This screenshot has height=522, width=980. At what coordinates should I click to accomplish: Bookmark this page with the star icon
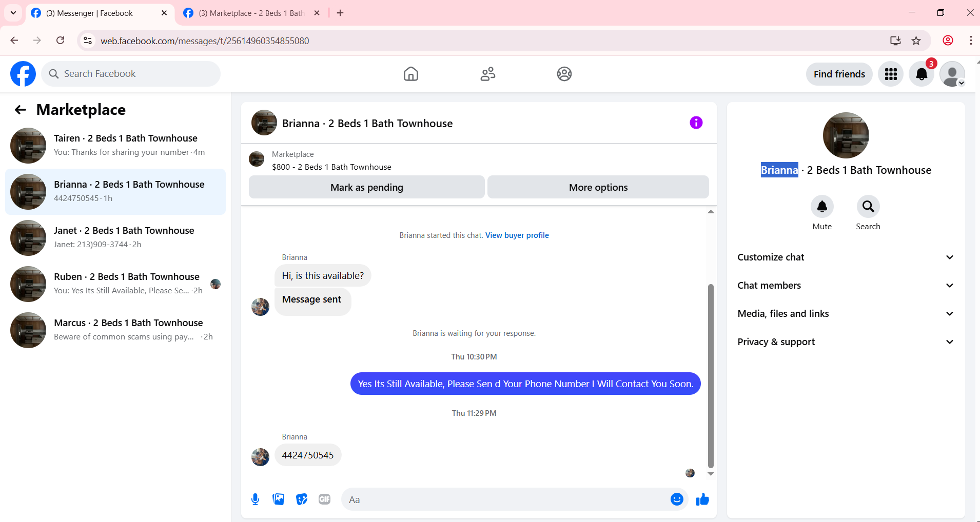[x=916, y=41]
